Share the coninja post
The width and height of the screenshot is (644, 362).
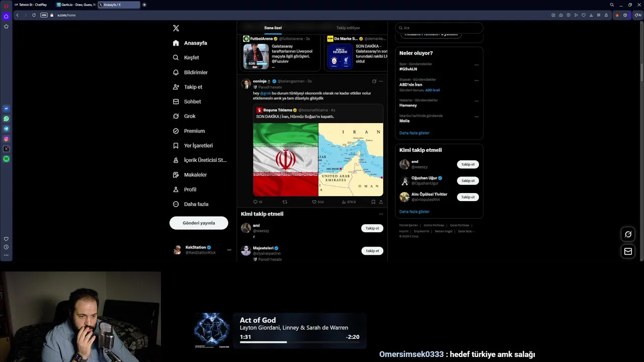pos(380,202)
